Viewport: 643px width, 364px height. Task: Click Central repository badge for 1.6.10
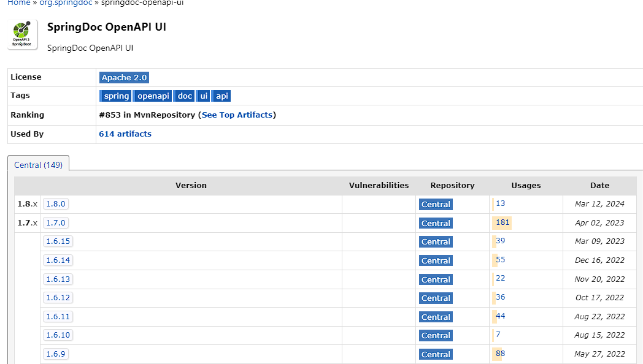(x=436, y=335)
